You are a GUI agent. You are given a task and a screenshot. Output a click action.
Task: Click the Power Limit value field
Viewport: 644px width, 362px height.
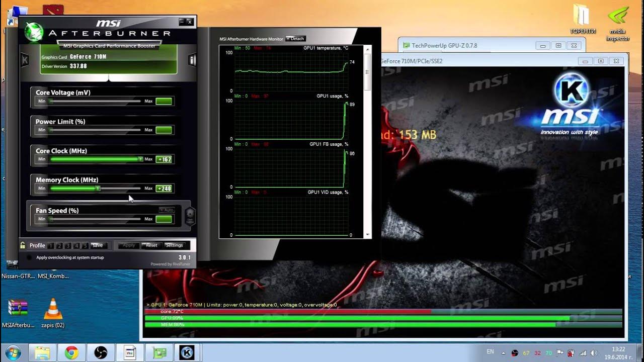coord(164,130)
